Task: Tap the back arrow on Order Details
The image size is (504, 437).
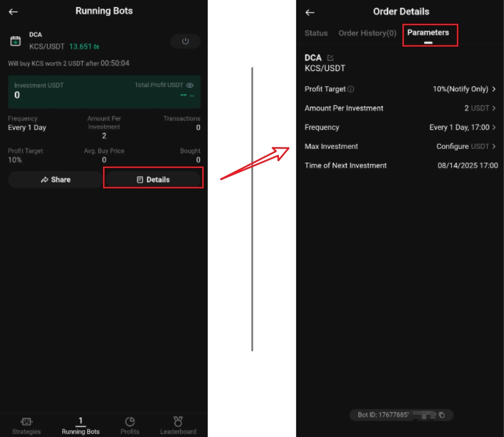Action: click(310, 13)
